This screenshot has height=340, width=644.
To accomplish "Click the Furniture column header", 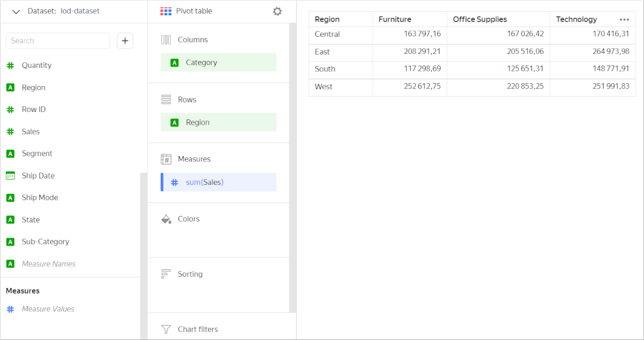I will click(395, 19).
